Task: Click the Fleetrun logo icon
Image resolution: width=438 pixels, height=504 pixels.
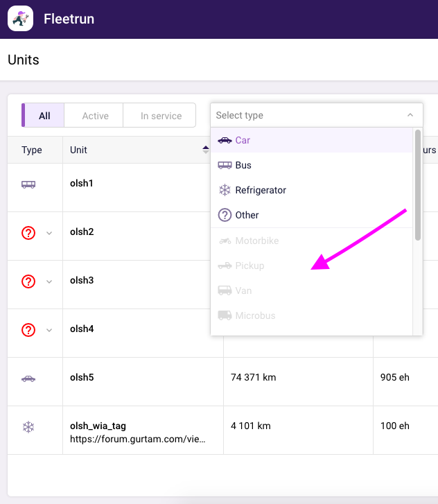Action: pos(21,19)
